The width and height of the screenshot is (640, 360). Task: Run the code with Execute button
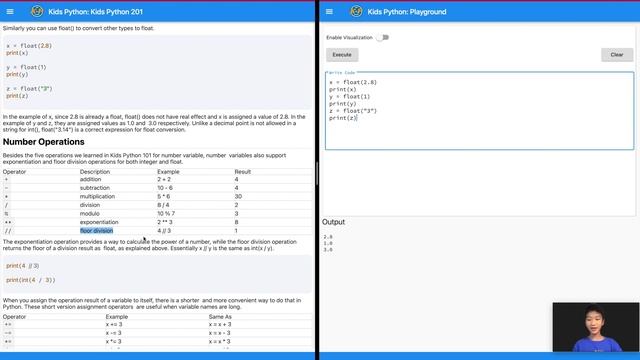[x=342, y=55]
